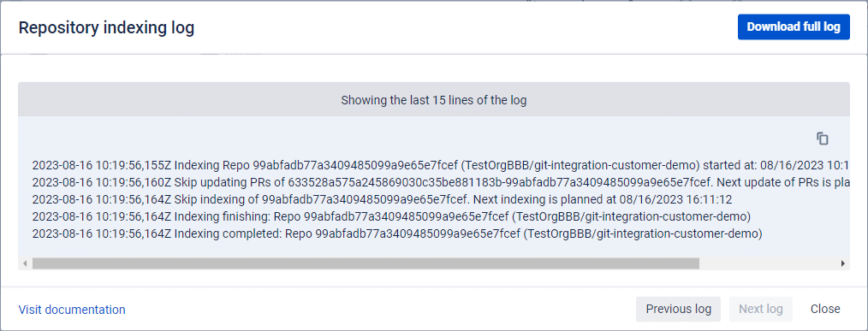Click the right arrow of the horizontal scrollbar
Viewport: 868px width, 331px height.
(x=843, y=263)
